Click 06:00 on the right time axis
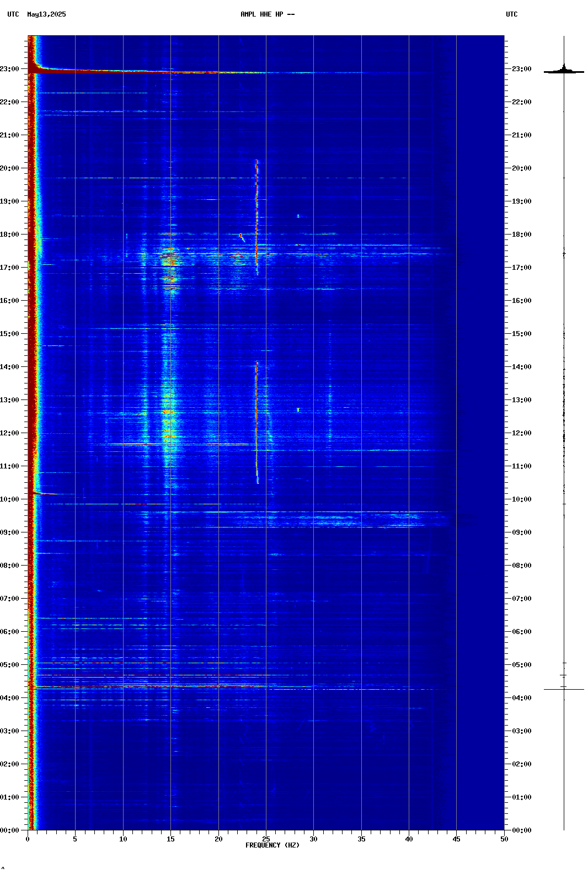The width and height of the screenshot is (588, 874). click(522, 632)
